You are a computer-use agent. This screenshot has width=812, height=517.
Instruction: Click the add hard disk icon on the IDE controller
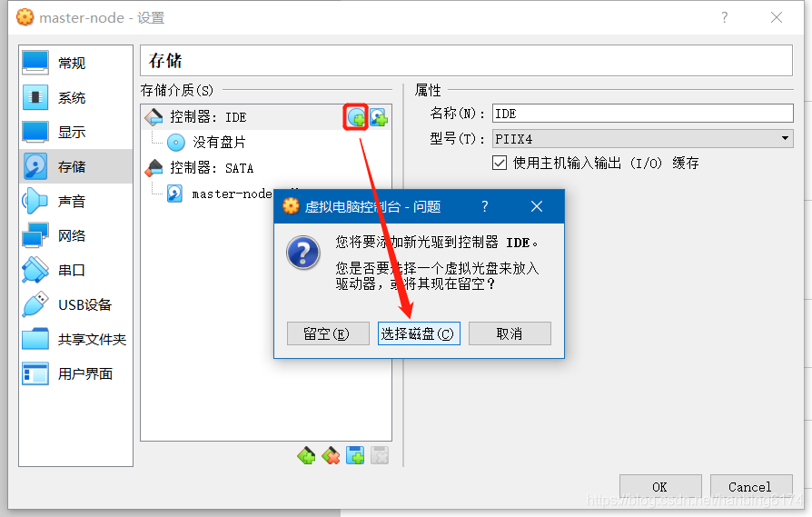(x=379, y=117)
